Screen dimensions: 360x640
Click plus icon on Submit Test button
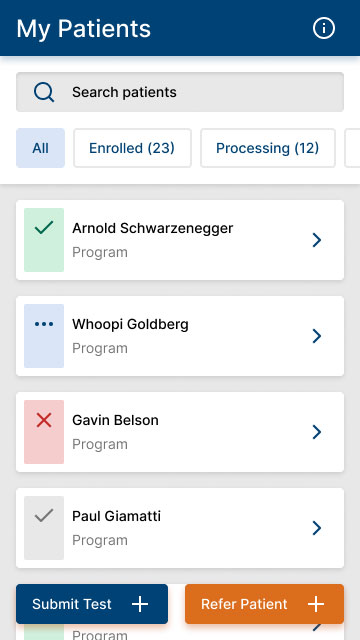[140, 604]
